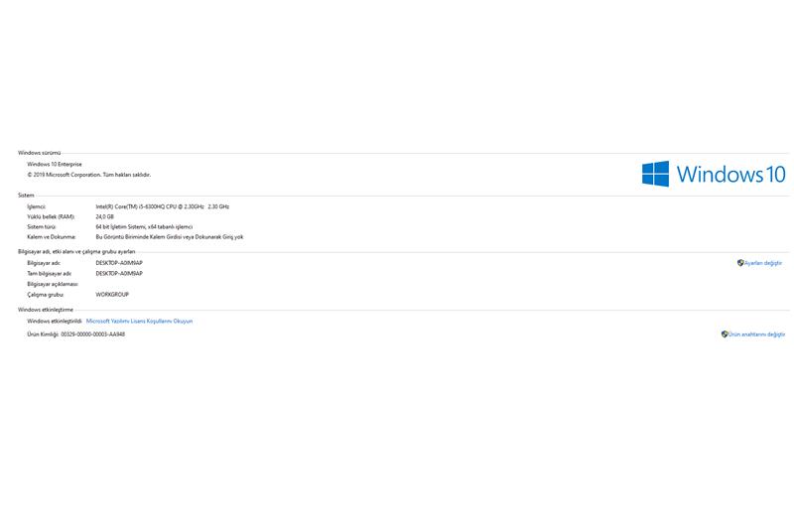
Task: Click the 'Windows etkinleştirme' section heading
Action: point(46,310)
